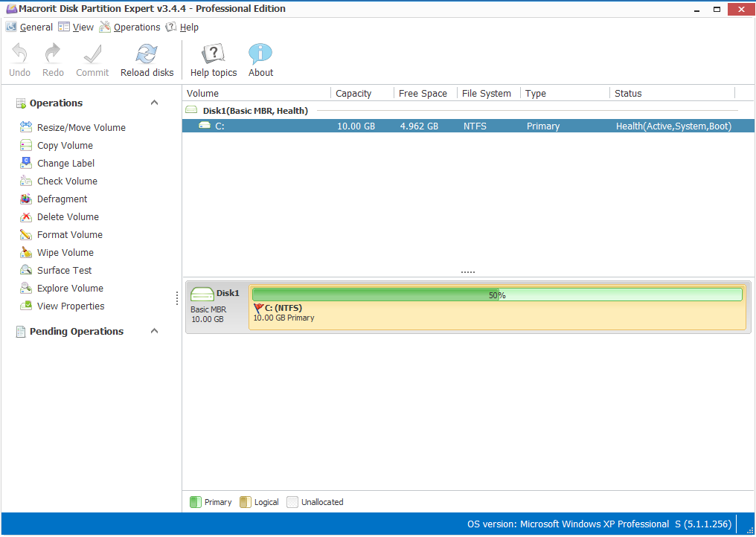
Task: Click the red flag icon on C: partition
Action: pyautogui.click(x=258, y=308)
